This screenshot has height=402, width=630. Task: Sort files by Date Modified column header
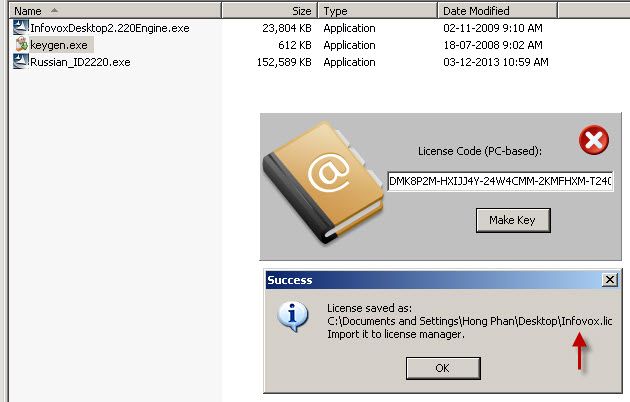coord(497,11)
